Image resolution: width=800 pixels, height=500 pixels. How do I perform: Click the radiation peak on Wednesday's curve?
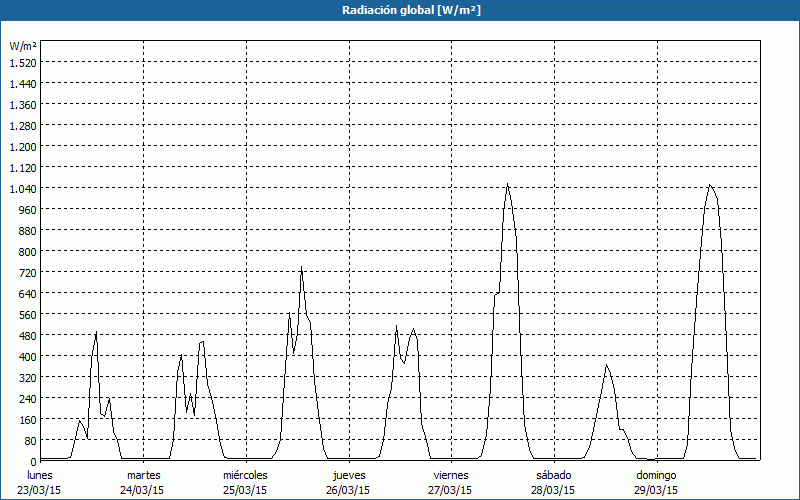click(x=301, y=267)
